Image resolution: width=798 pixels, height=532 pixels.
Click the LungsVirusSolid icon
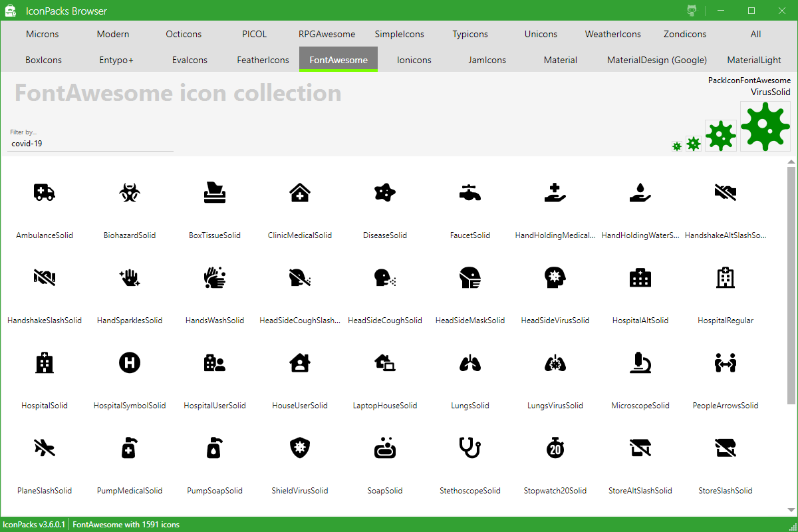point(555,363)
